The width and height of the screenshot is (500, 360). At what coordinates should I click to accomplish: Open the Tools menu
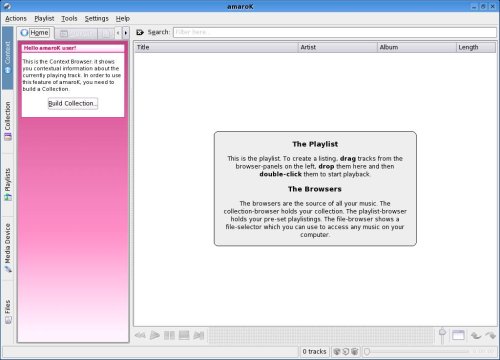click(x=69, y=18)
